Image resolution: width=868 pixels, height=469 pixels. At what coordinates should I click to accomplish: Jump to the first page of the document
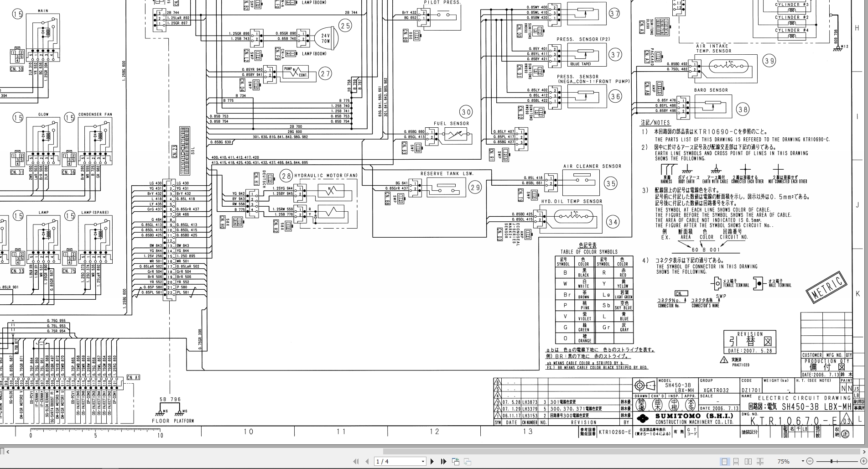pos(356,461)
